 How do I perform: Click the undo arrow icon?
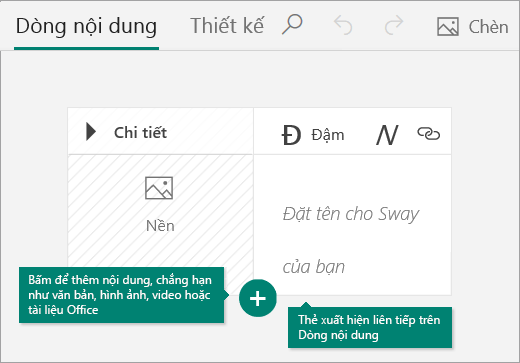click(x=343, y=25)
